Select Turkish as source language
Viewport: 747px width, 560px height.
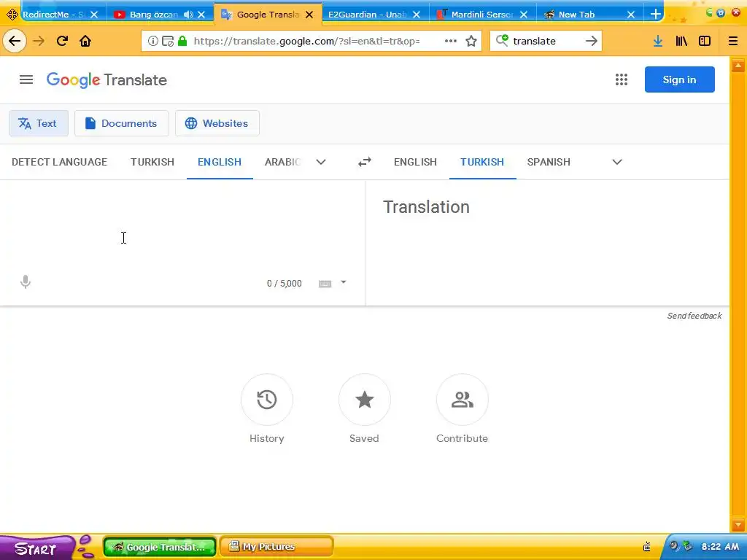[x=152, y=162]
